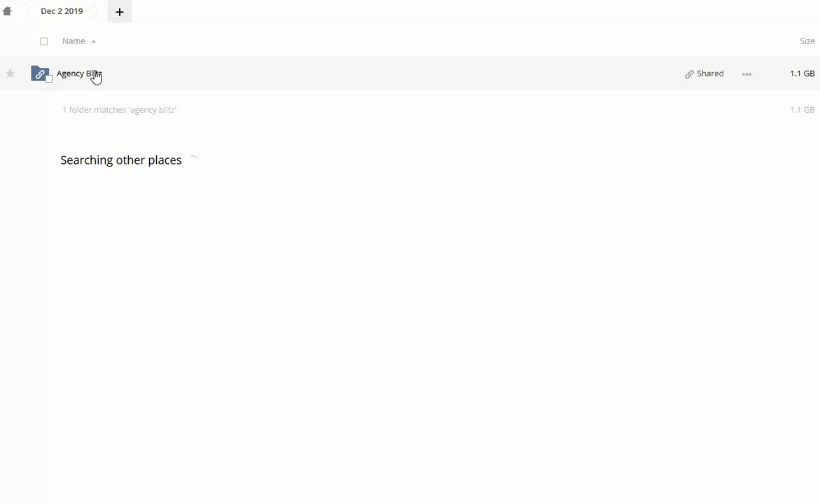Click the shared folder icon for Agency Blitz

(x=40, y=73)
